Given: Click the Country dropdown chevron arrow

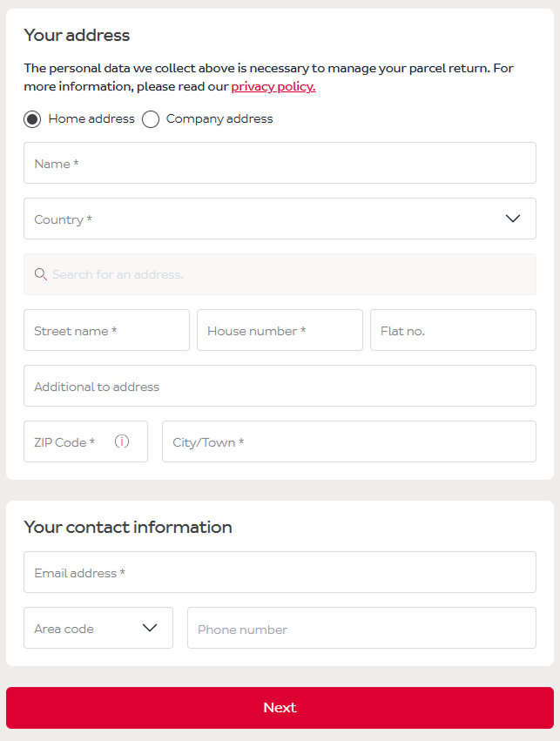Looking at the screenshot, I should (513, 219).
